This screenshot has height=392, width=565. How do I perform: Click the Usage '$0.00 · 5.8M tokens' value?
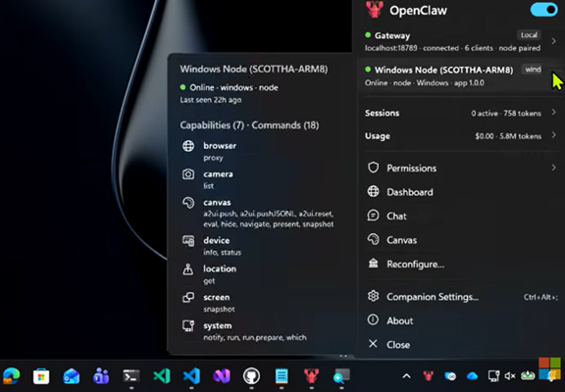[x=508, y=136]
